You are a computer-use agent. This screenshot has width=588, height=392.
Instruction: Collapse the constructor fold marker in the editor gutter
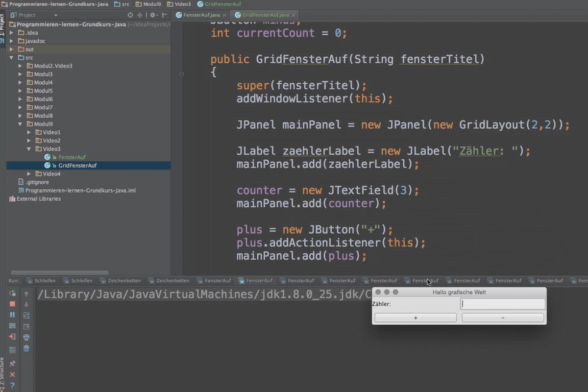tap(181, 75)
